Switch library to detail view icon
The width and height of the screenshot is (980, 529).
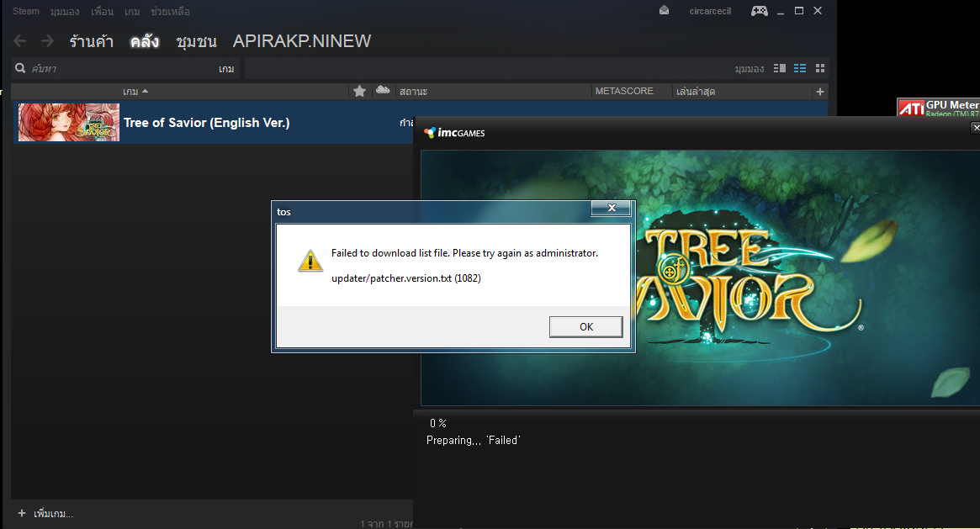click(x=780, y=68)
